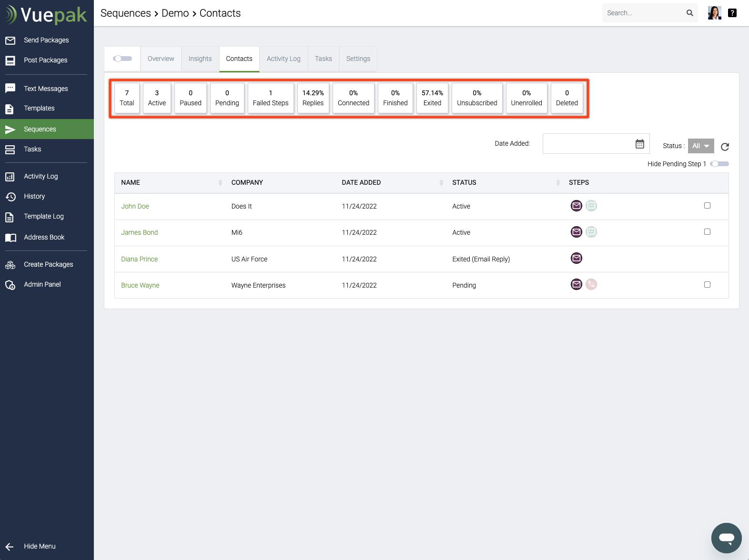Click the refresh icon beside Status filter
Viewport: 749px width, 560px height.
[x=725, y=147]
